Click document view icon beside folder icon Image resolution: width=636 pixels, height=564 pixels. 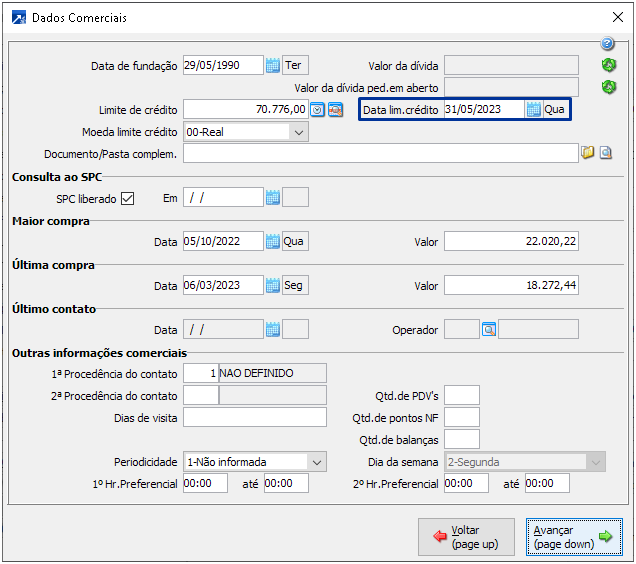tap(606, 153)
